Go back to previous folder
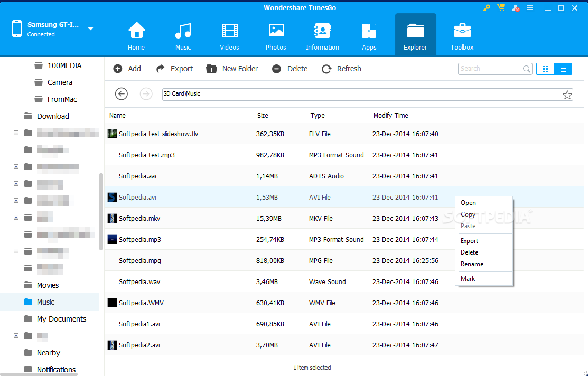Image resolution: width=588 pixels, height=376 pixels. click(122, 93)
